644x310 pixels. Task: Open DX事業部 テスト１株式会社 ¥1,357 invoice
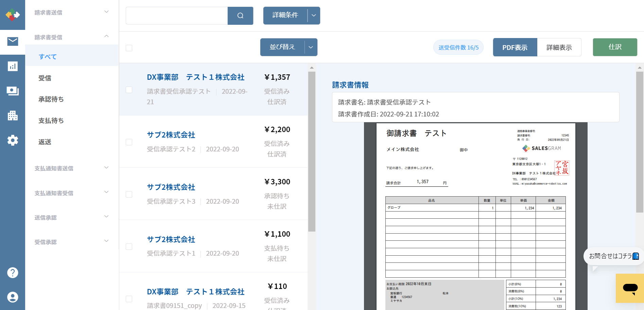tap(213, 89)
